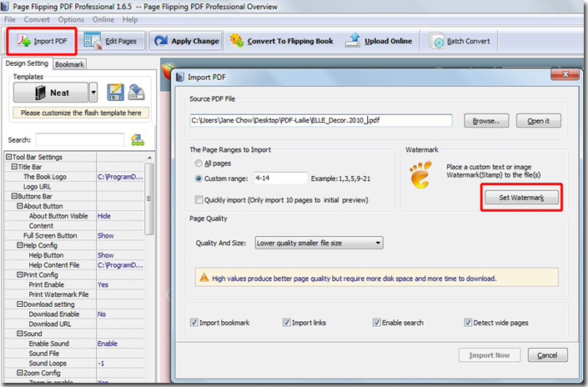Click the search settings icon
Screen dimensions: 588x387
click(x=138, y=140)
